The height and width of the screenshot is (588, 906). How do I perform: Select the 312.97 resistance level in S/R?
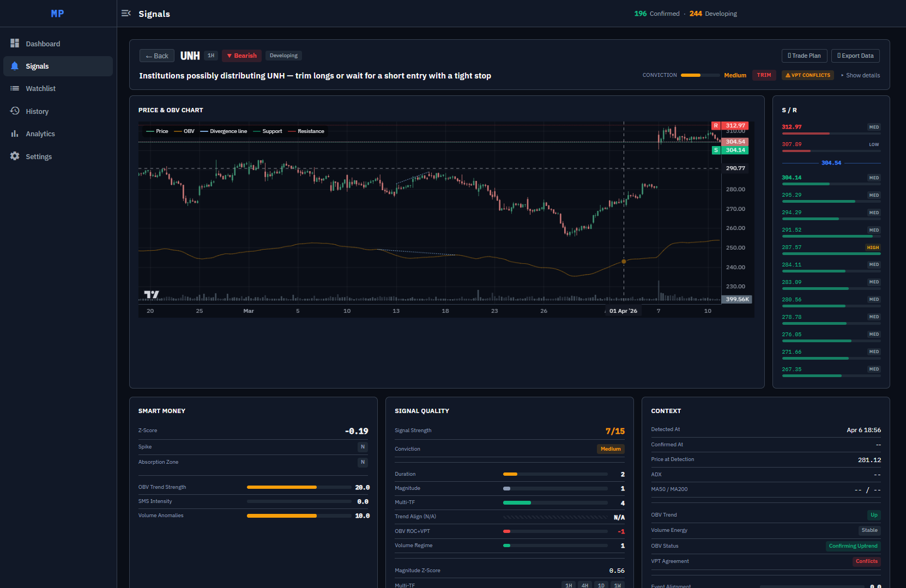click(x=831, y=128)
